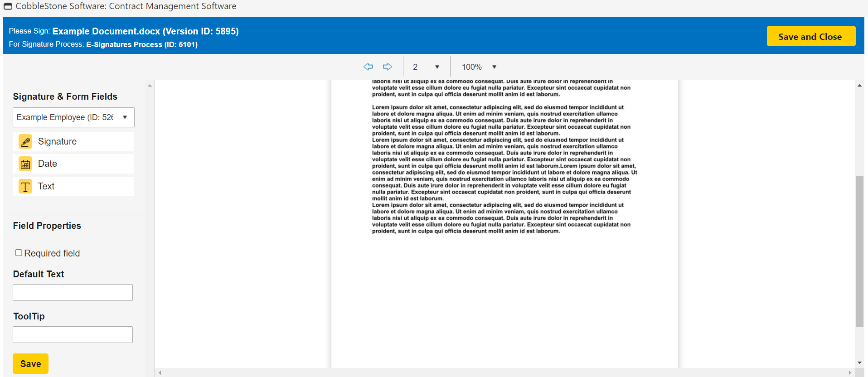Image resolution: width=868 pixels, height=377 pixels.
Task: Select the Signature field label
Action: (x=58, y=141)
